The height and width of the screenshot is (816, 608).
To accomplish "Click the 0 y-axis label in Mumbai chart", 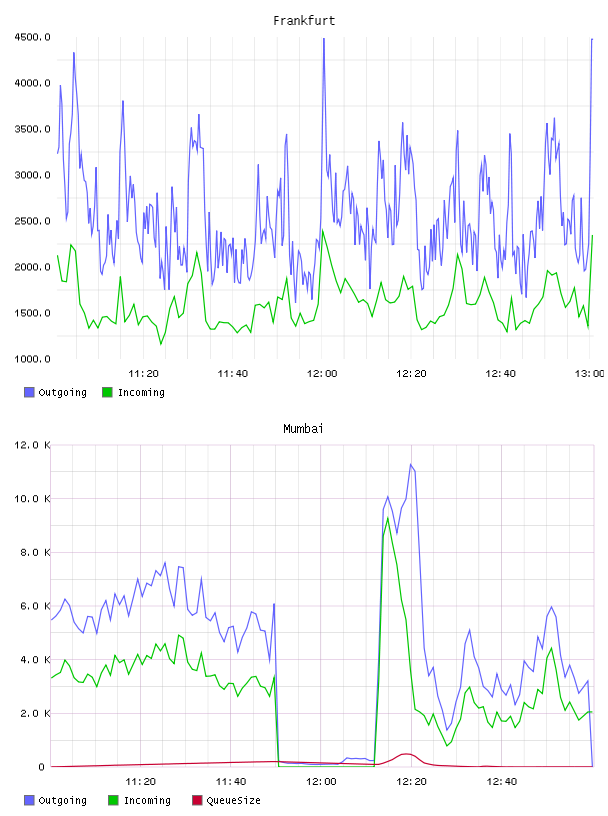I will [42, 767].
